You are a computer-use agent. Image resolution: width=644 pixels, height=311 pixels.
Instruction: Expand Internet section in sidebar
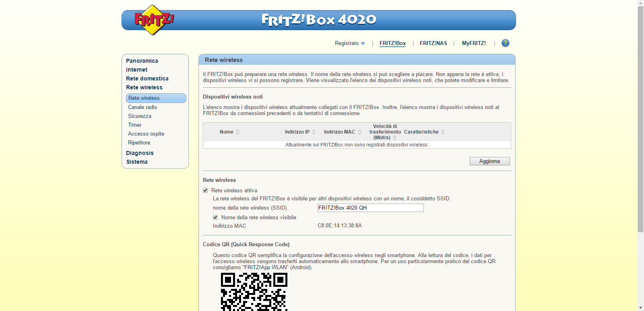(136, 70)
